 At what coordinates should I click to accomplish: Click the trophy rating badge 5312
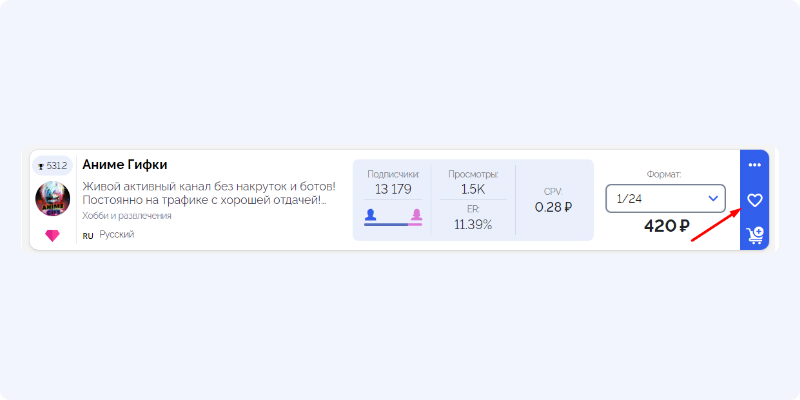(53, 166)
